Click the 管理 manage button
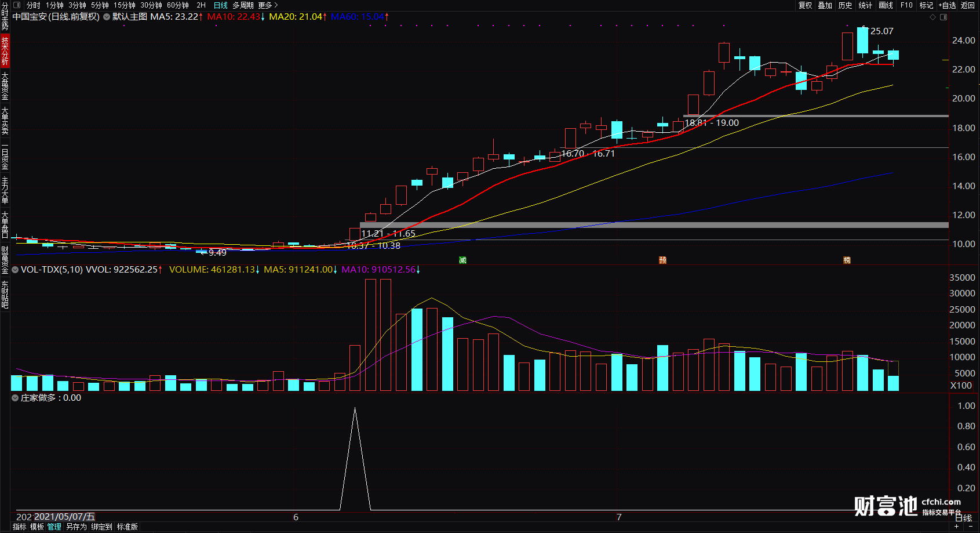Screen dimensions: 980x533 pos(54,527)
